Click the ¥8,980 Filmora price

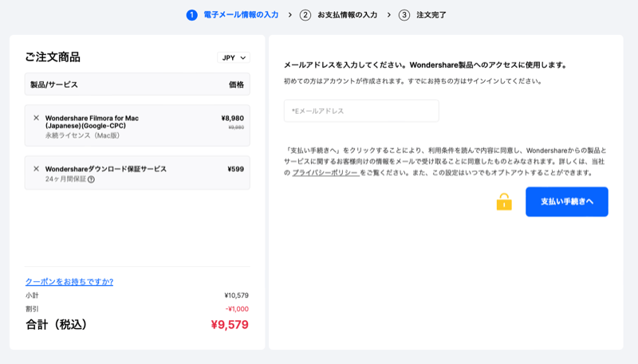233,118
